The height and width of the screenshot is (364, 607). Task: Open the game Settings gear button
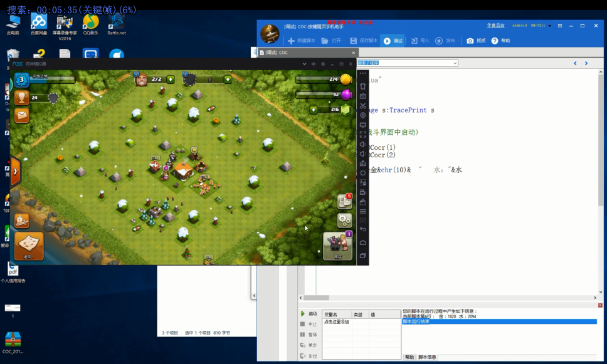click(344, 221)
